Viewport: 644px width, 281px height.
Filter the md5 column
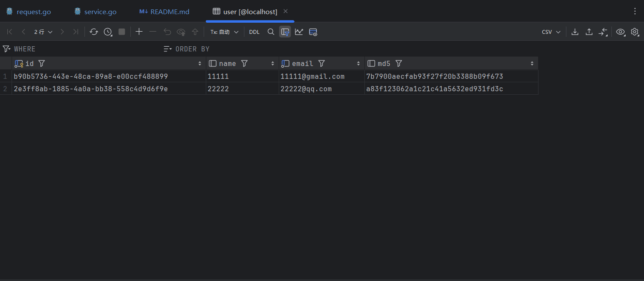coord(398,63)
